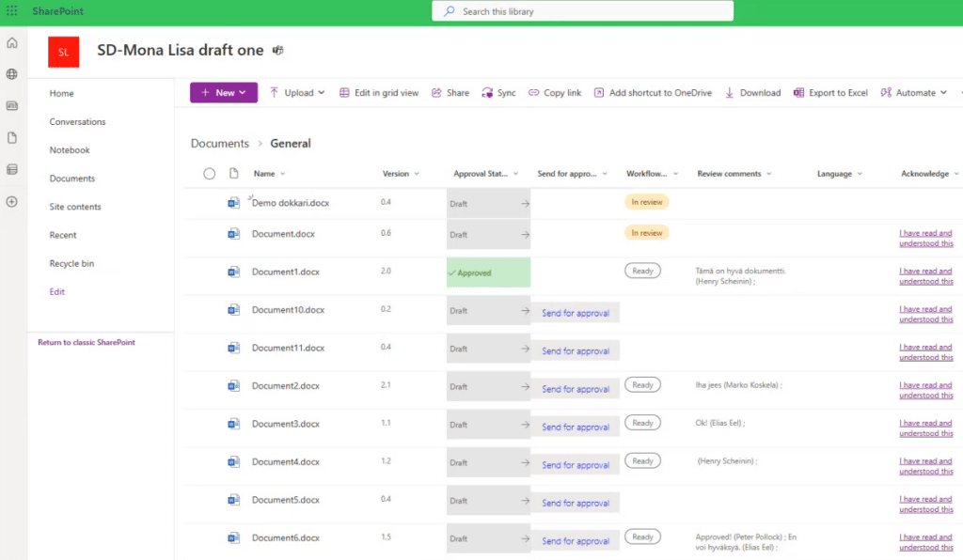Open Workflow column header menu

pyautogui.click(x=653, y=174)
